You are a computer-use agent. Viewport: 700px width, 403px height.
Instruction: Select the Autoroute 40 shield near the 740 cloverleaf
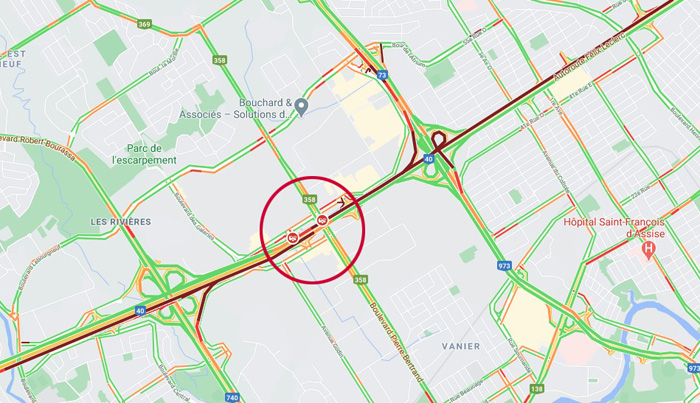[141, 310]
